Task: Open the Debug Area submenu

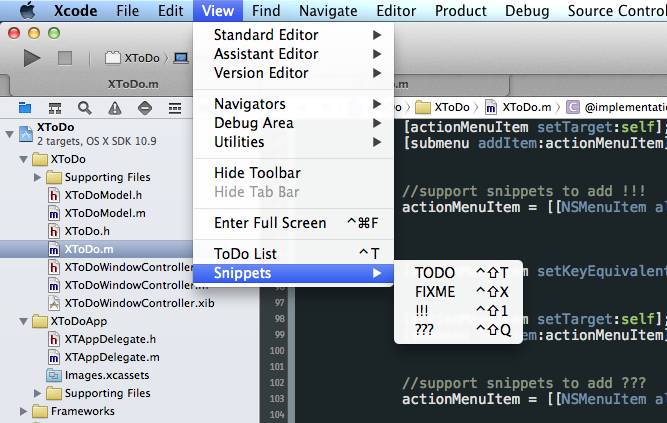Action: [294, 123]
